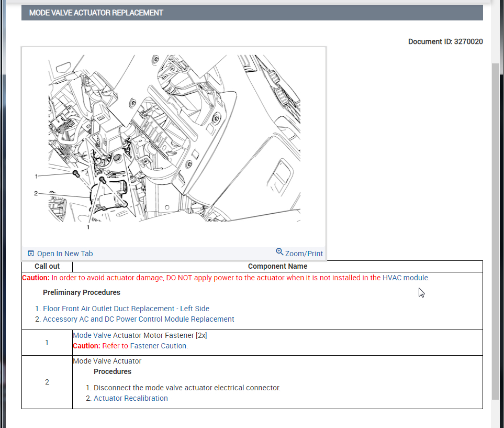Click the red Caution label in the actuator warning

coord(36,278)
